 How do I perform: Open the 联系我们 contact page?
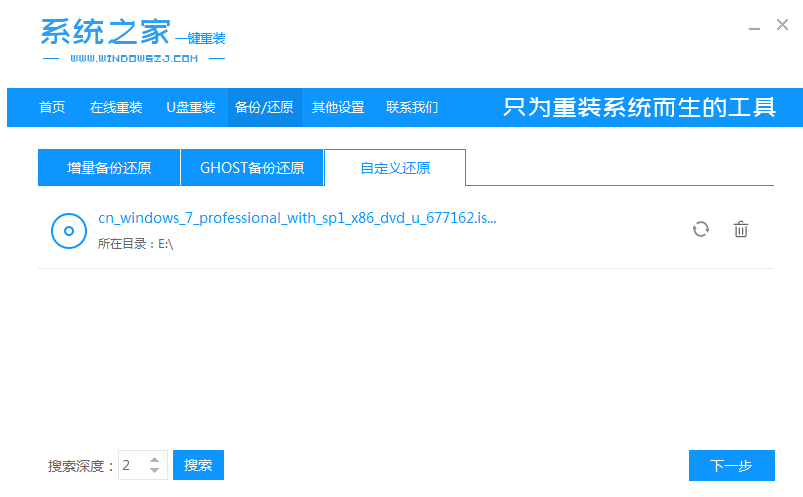[x=412, y=107]
